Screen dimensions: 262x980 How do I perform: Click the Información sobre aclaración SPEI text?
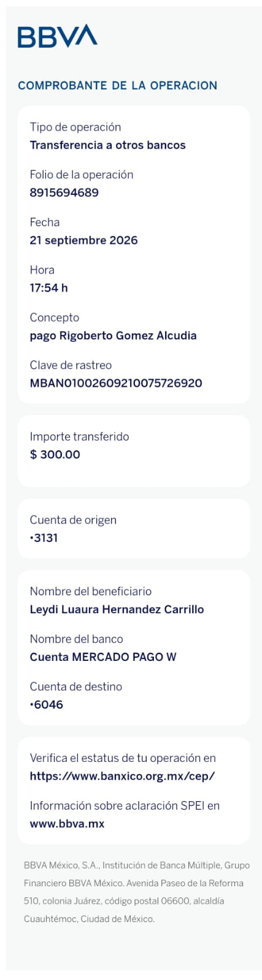coord(125,806)
